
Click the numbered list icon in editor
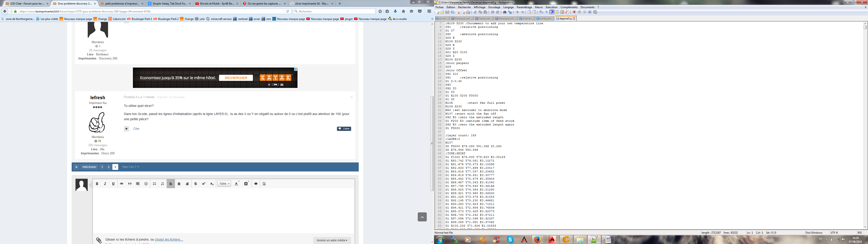click(163, 184)
